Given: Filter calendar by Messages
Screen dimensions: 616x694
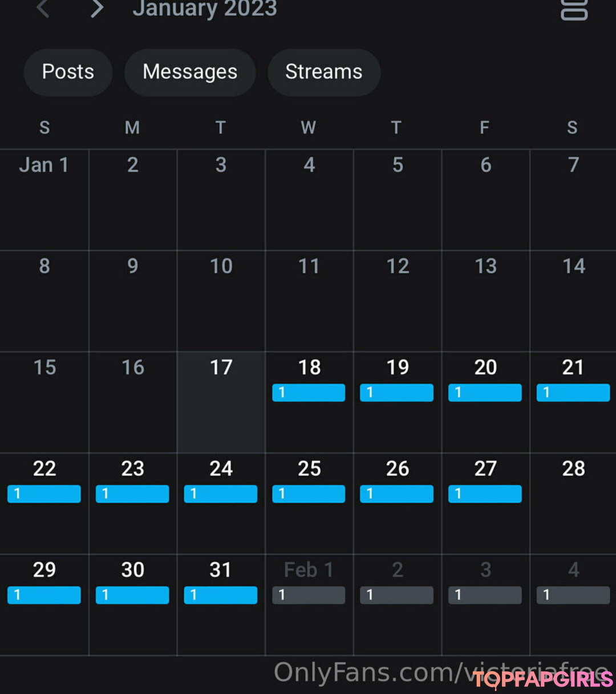Looking at the screenshot, I should pyautogui.click(x=190, y=72).
